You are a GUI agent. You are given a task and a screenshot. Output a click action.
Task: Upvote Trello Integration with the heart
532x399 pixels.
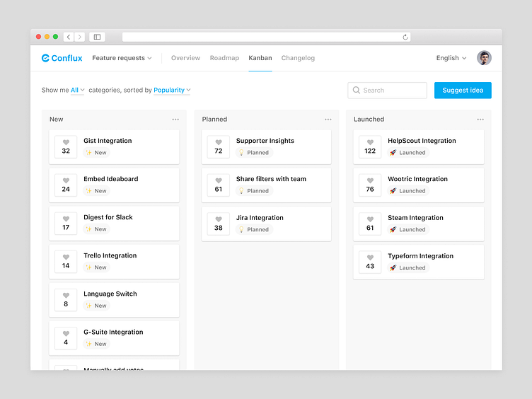pyautogui.click(x=66, y=258)
